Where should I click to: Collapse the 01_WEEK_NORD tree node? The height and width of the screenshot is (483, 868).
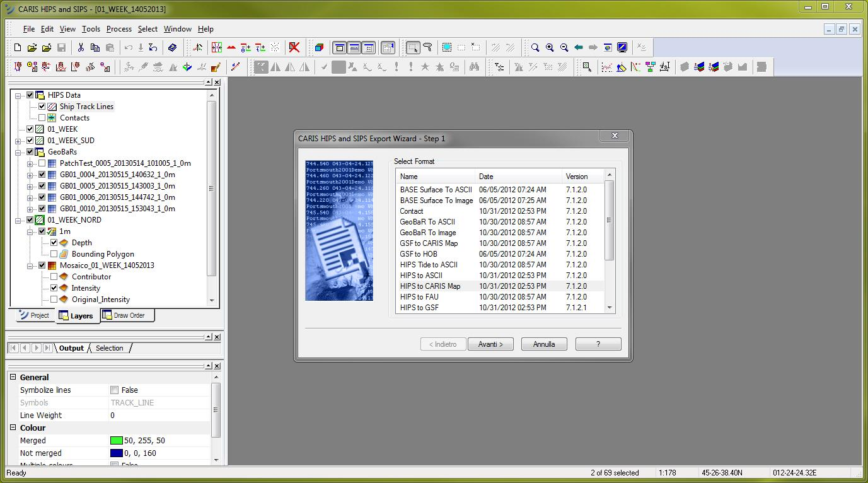click(18, 220)
